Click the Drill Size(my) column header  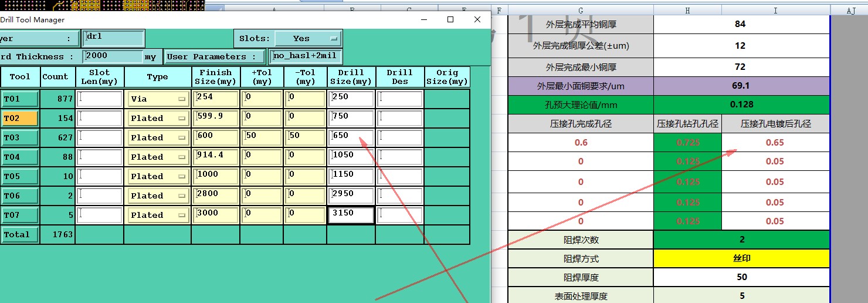pyautogui.click(x=351, y=77)
